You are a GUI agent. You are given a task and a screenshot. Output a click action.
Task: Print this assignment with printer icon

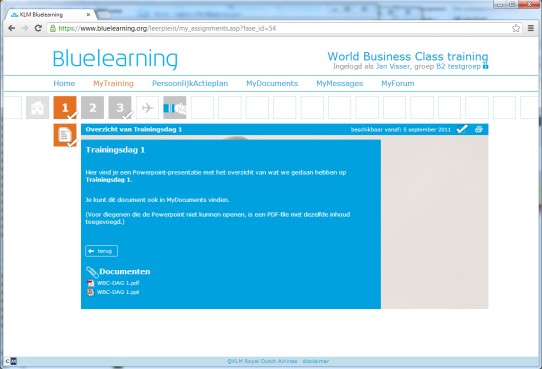click(x=479, y=129)
